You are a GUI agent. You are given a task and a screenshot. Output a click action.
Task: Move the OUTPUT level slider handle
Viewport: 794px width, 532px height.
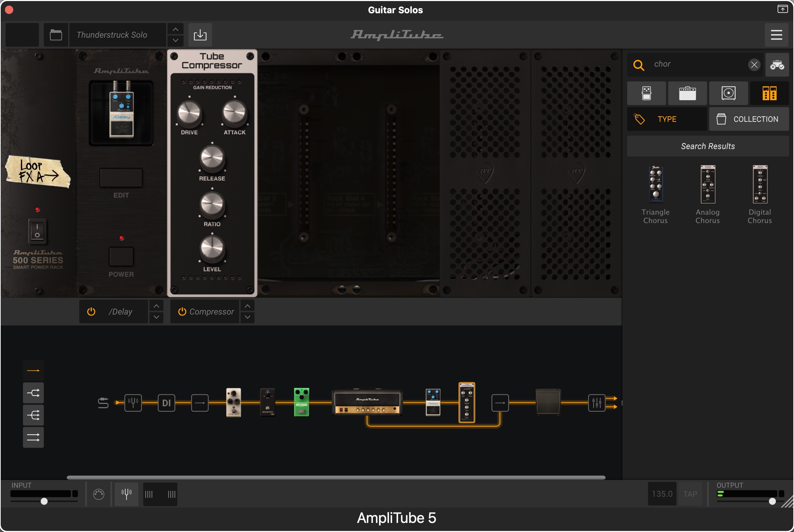pyautogui.click(x=772, y=501)
